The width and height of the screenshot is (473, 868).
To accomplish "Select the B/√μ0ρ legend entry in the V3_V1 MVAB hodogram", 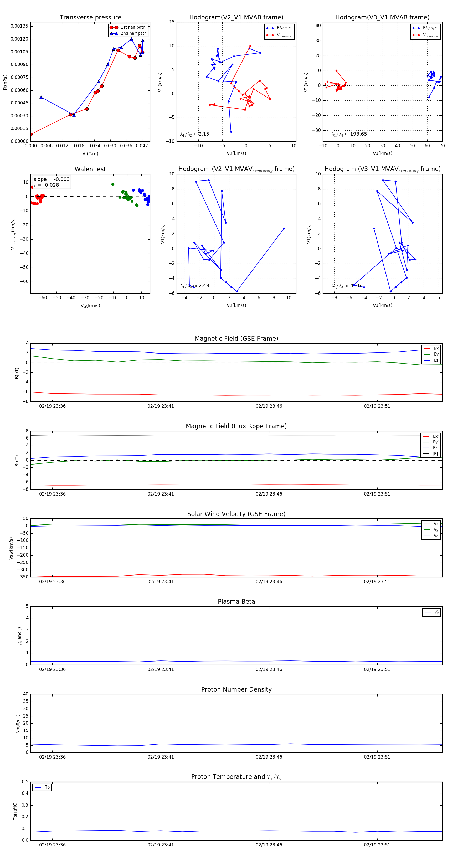I will click(425, 28).
